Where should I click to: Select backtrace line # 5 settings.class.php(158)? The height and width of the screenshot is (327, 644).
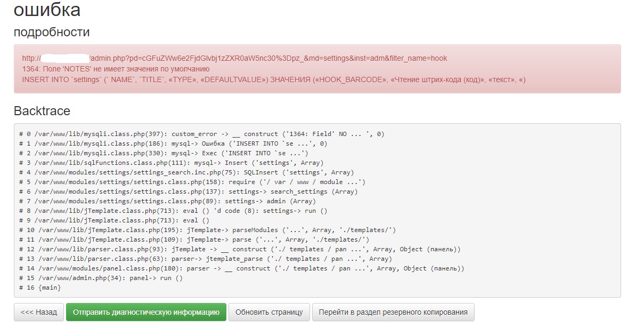192,182
